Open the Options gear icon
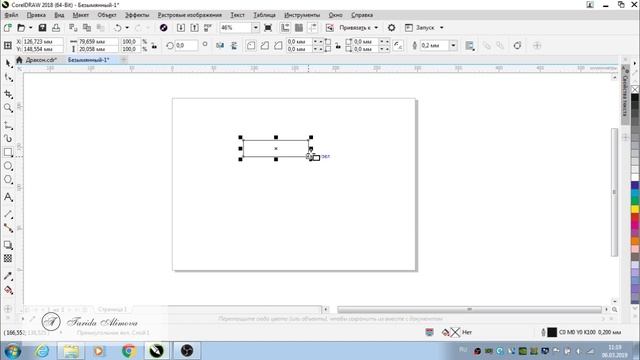The image size is (640, 360). point(391,28)
